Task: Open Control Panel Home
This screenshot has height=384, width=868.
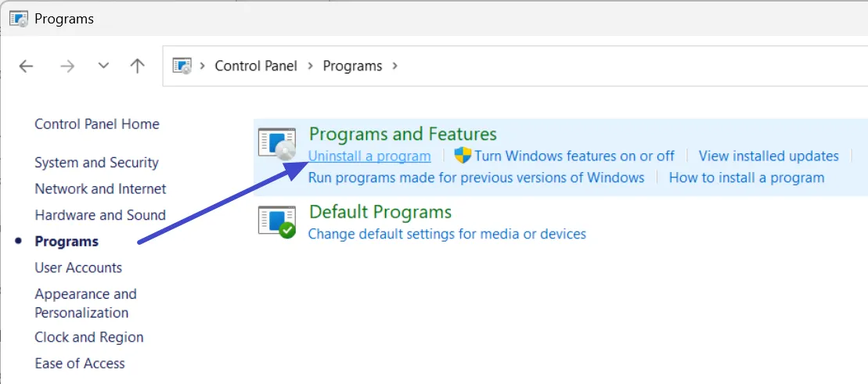Action: (97, 124)
